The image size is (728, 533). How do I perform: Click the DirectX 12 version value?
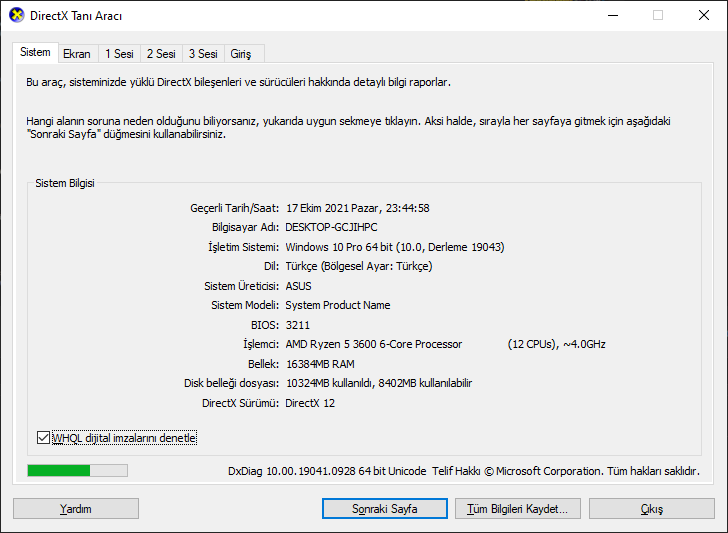(310, 403)
